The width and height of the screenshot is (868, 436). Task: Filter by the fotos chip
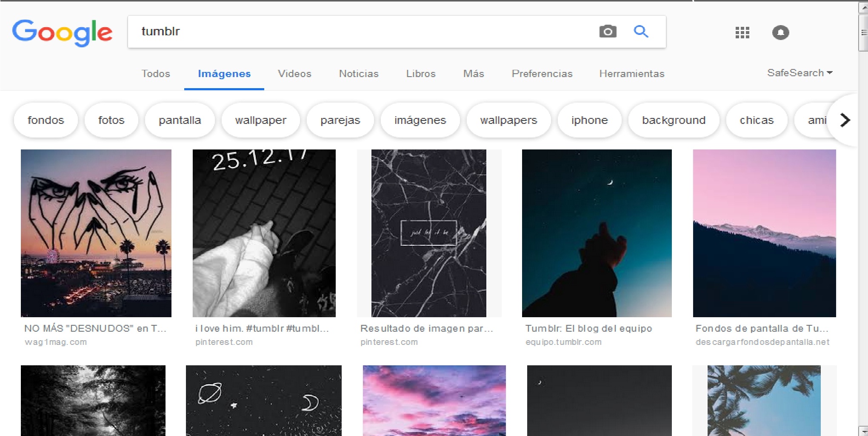[x=111, y=120]
